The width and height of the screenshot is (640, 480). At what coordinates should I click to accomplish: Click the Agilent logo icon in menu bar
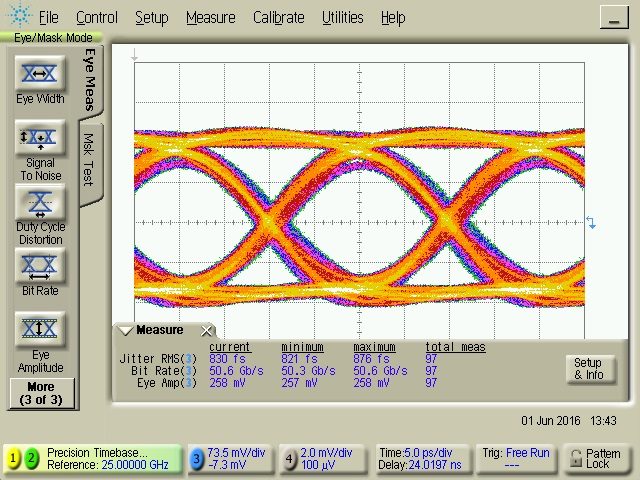point(18,17)
